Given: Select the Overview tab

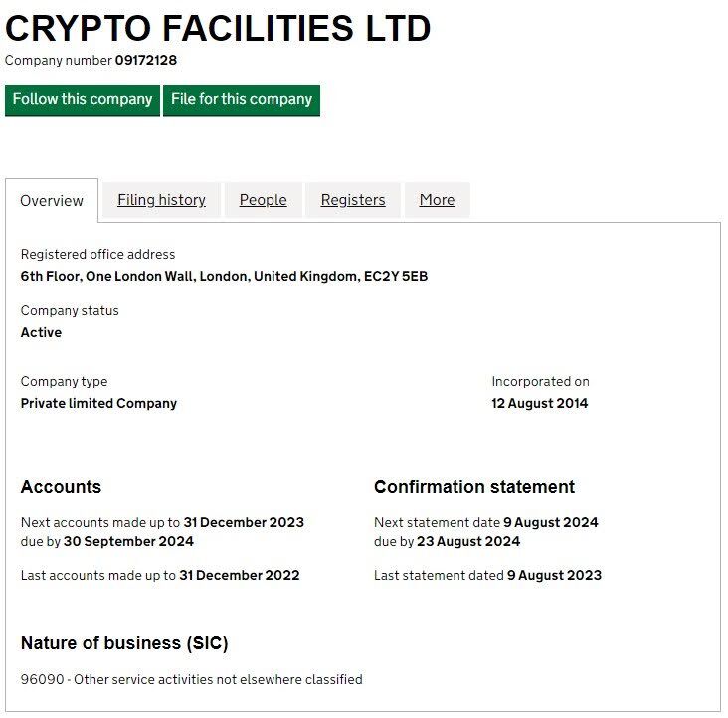Looking at the screenshot, I should pyautogui.click(x=52, y=200).
